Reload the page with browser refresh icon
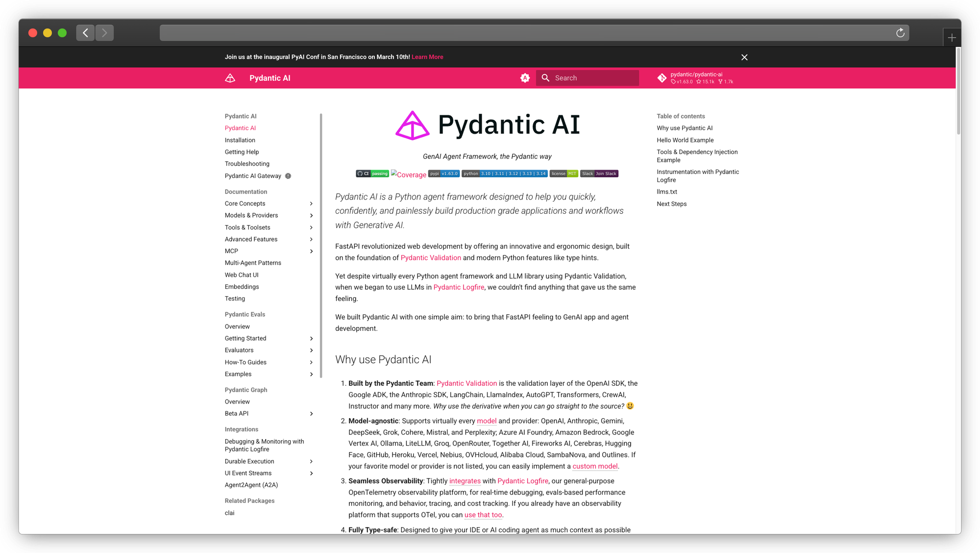This screenshot has width=980, height=553. [900, 33]
